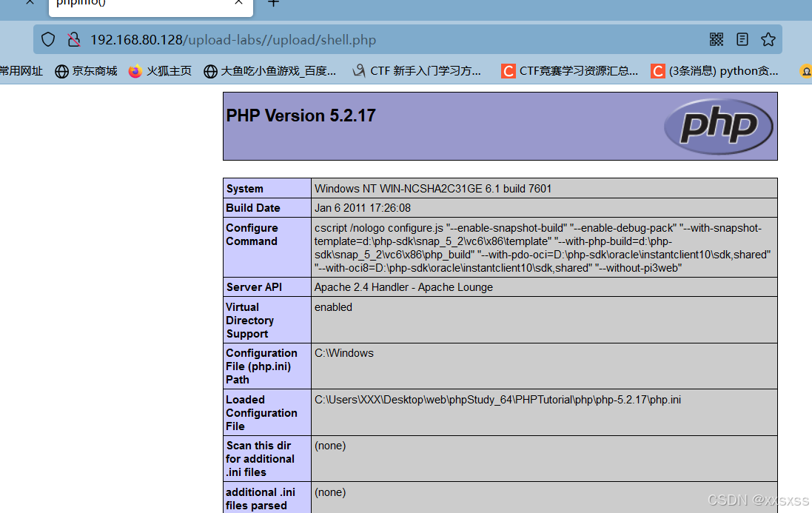Generate a QR code for the current page
The width and height of the screenshot is (812, 513).
(716, 39)
